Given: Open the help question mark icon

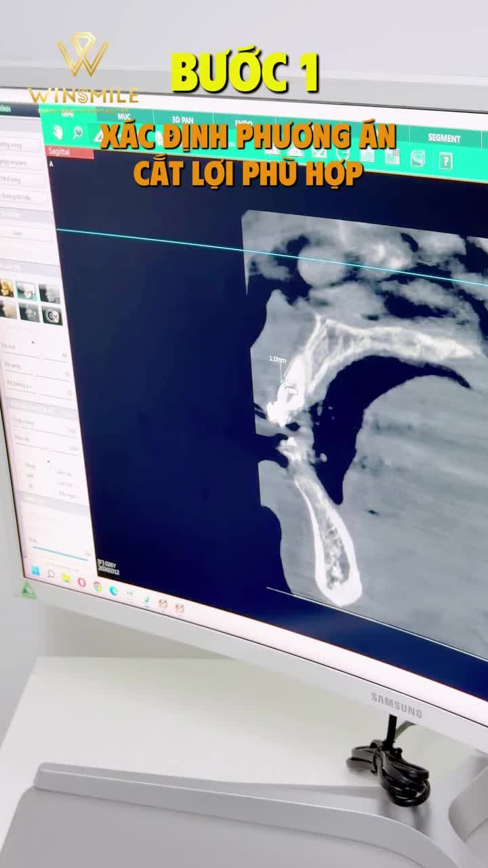Looking at the screenshot, I should click(445, 161).
